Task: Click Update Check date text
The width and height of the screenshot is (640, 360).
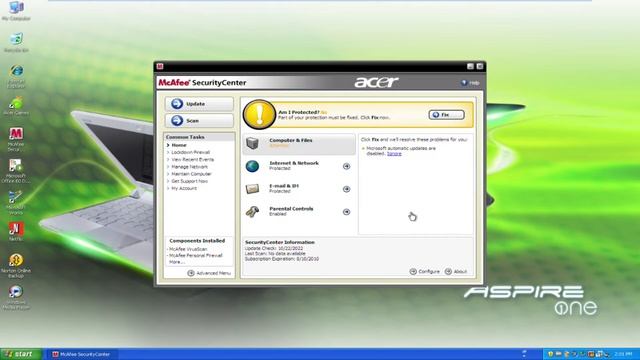Action: tap(274, 248)
